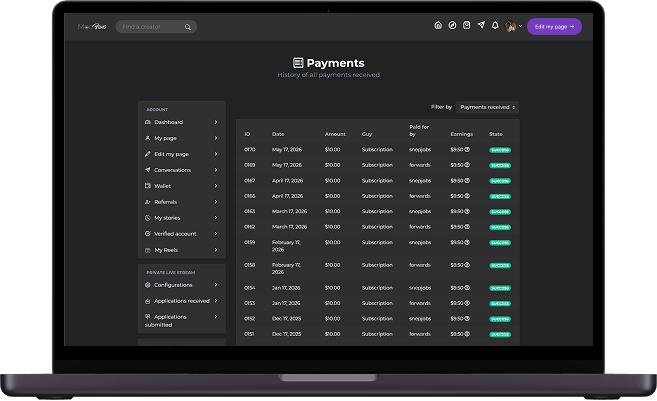Image resolution: width=657 pixels, height=401 pixels.
Task: Click earnings info icon for Jan 17 snepjobs payment
Action: pyautogui.click(x=467, y=288)
